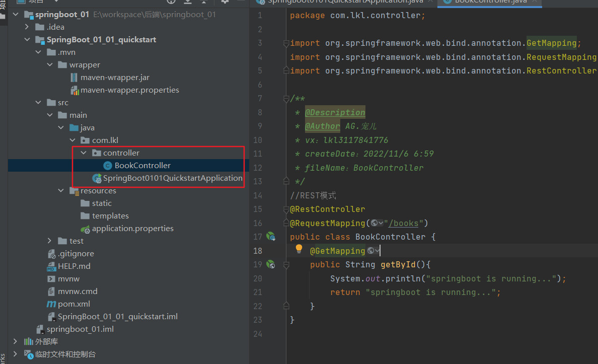Expand the .idea folder
Viewport: 598px width, 364px height.
click(27, 27)
